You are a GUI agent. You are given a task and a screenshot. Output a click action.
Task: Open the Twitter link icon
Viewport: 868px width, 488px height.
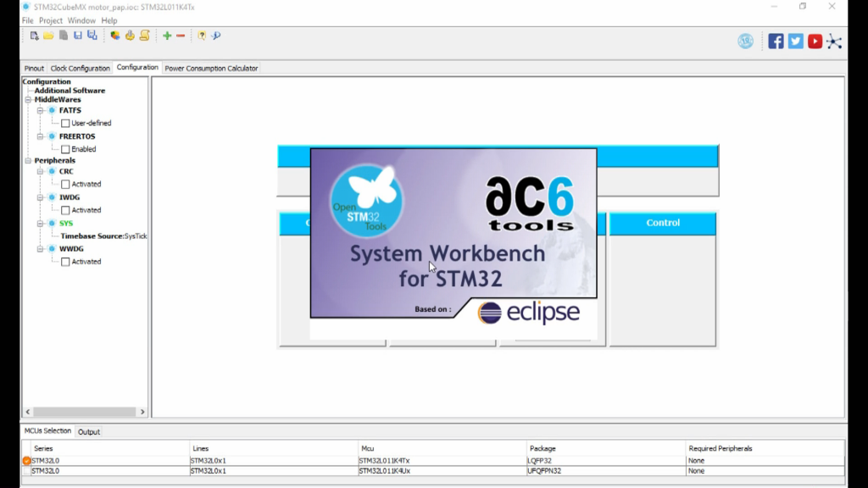click(795, 41)
